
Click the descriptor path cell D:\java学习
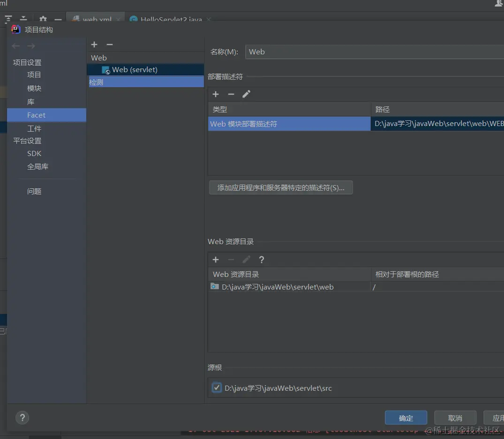point(437,124)
